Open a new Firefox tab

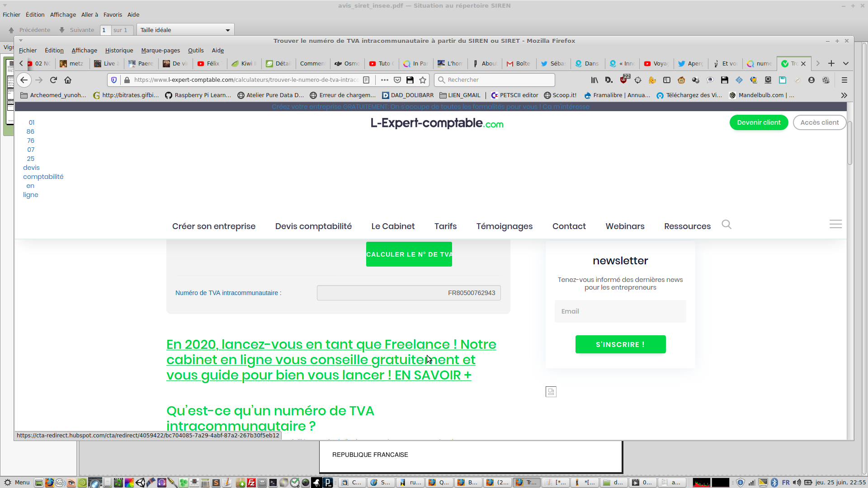pos(831,63)
